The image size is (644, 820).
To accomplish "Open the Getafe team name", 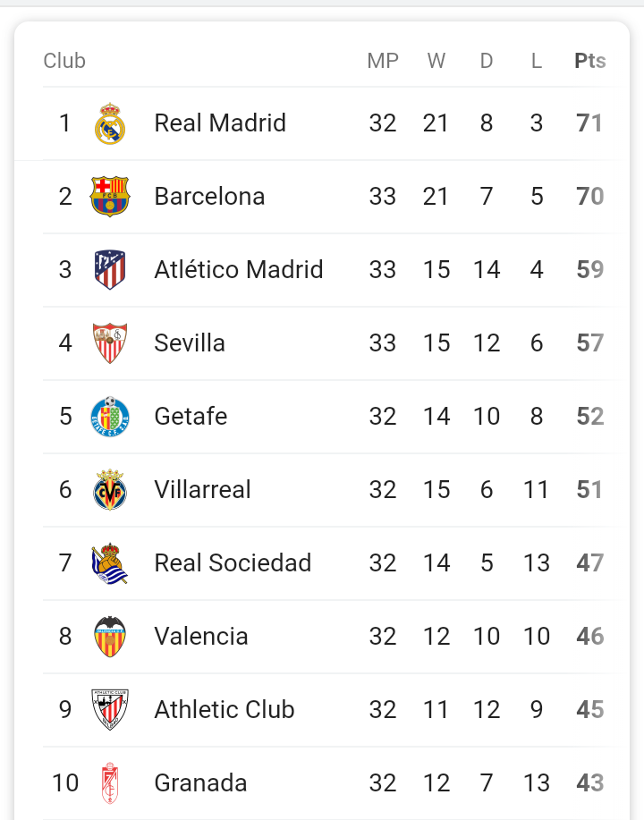I will [191, 417].
